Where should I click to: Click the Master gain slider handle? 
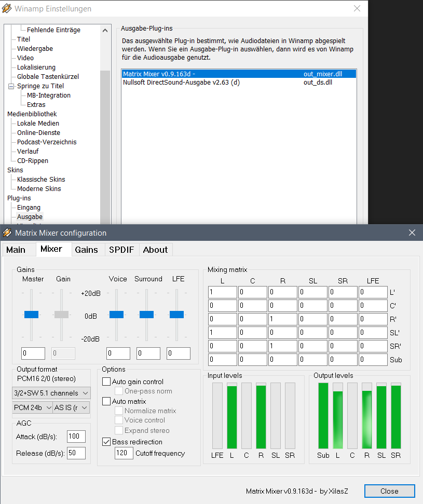click(x=32, y=315)
